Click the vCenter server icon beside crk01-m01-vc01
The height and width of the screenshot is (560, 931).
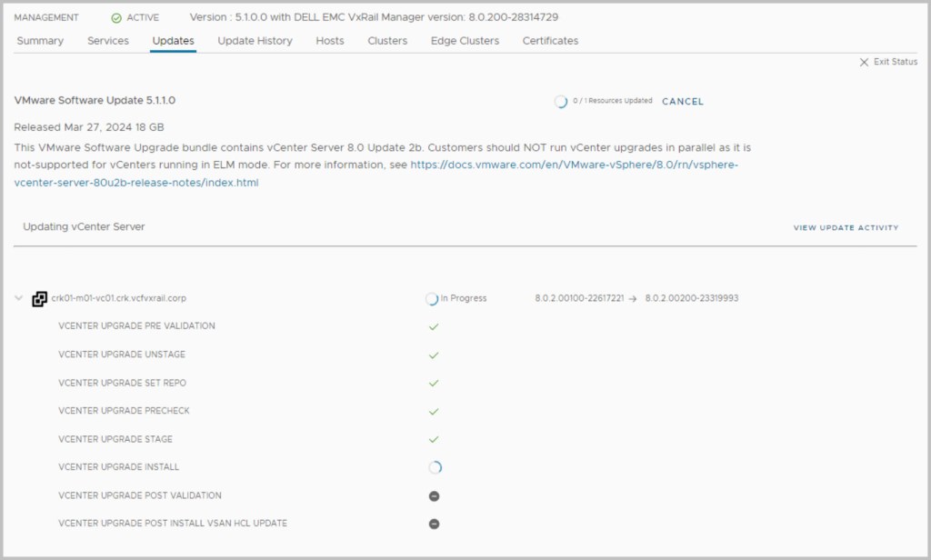[40, 298]
